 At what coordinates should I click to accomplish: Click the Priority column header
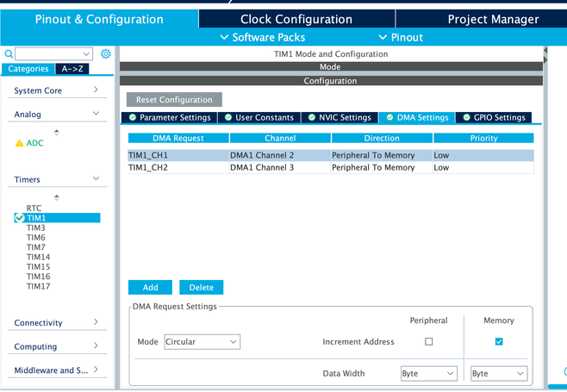(483, 138)
